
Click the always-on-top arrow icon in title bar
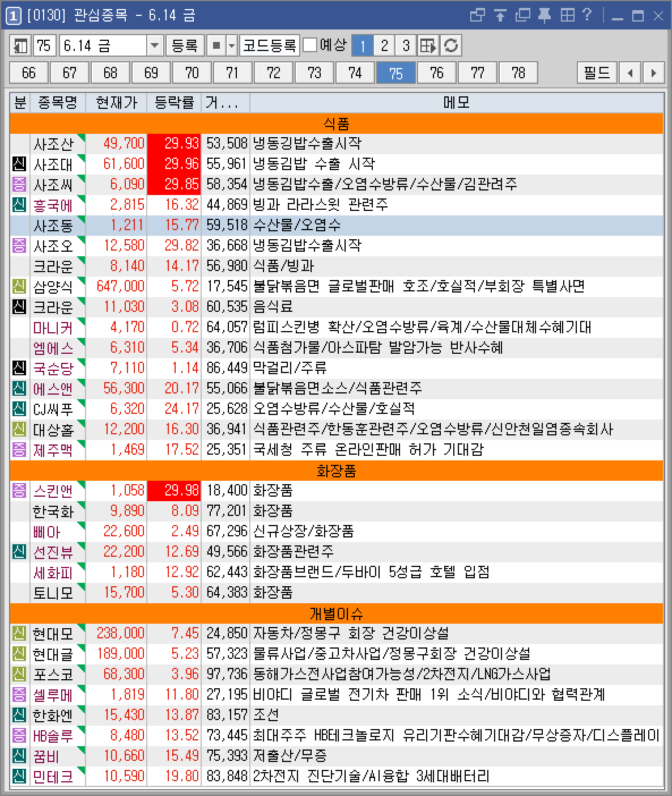pyautogui.click(x=500, y=15)
